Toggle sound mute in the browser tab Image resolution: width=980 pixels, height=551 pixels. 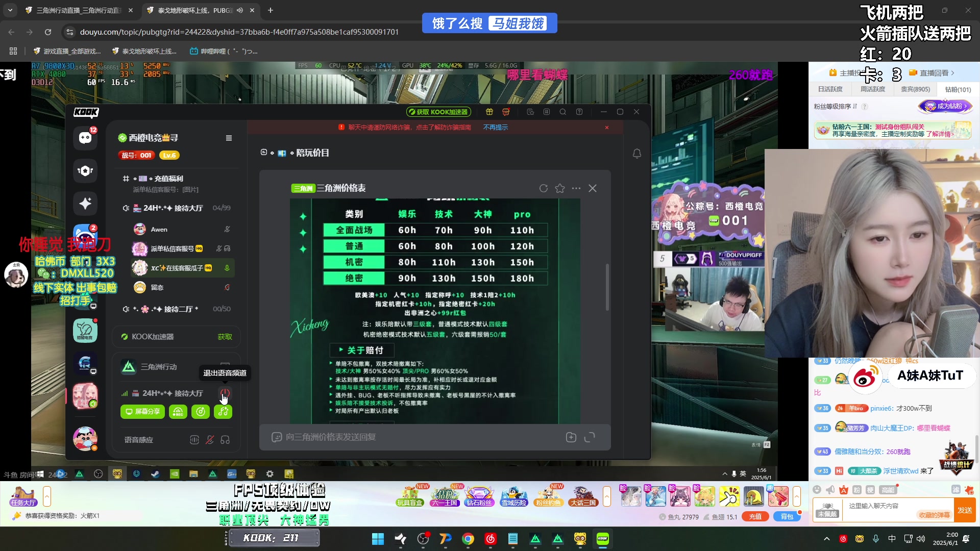coord(240,10)
